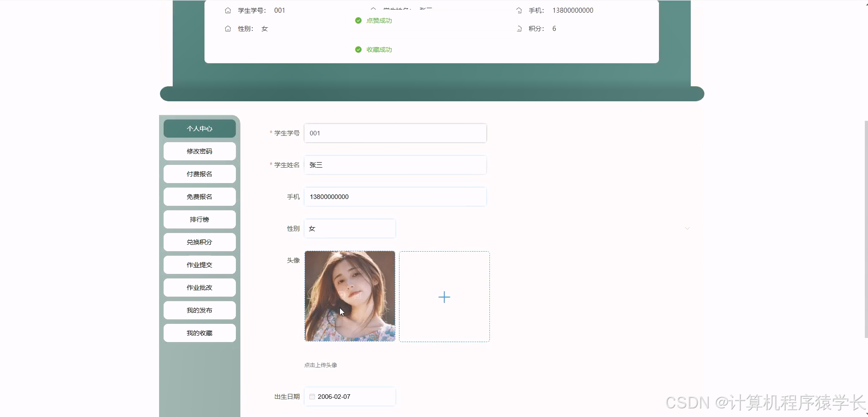Click collapse chevron near top info panel
Viewport: 868px width, 417px height.
point(374,9)
